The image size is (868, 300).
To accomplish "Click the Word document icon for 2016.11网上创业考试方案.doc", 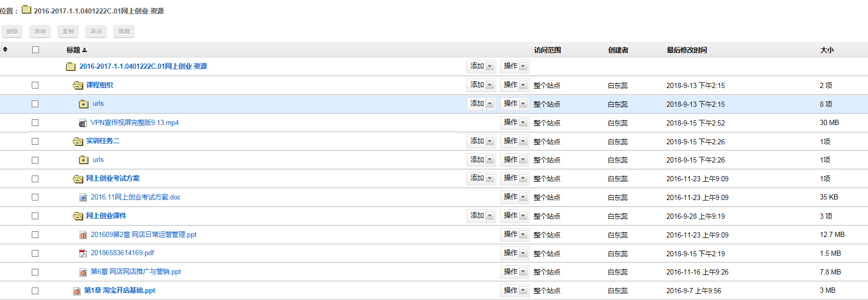I will point(83,198).
